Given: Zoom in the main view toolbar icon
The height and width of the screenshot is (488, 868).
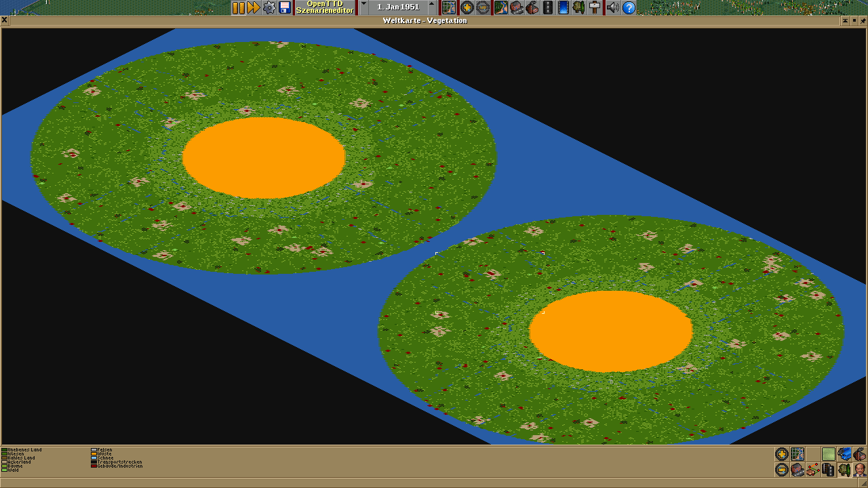Looking at the screenshot, I should pos(467,7).
